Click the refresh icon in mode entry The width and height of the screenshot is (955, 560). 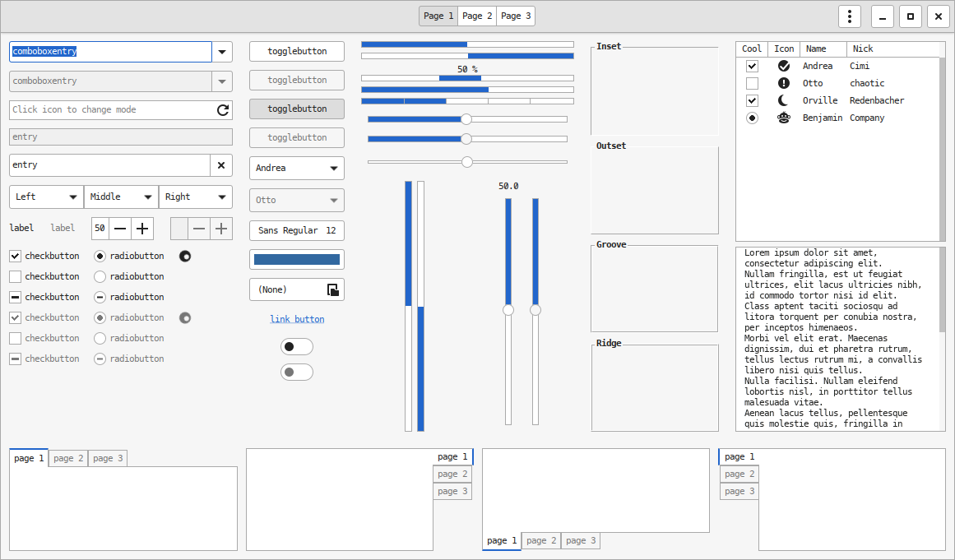pos(222,110)
